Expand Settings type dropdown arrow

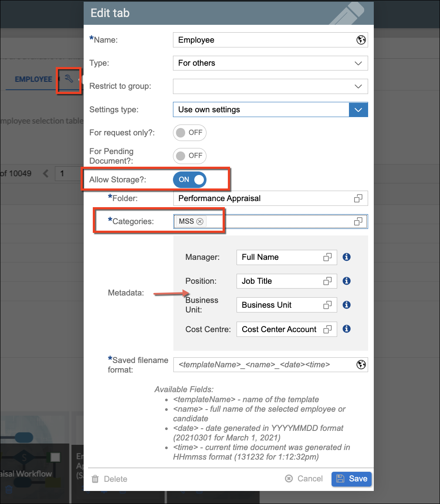pos(358,110)
